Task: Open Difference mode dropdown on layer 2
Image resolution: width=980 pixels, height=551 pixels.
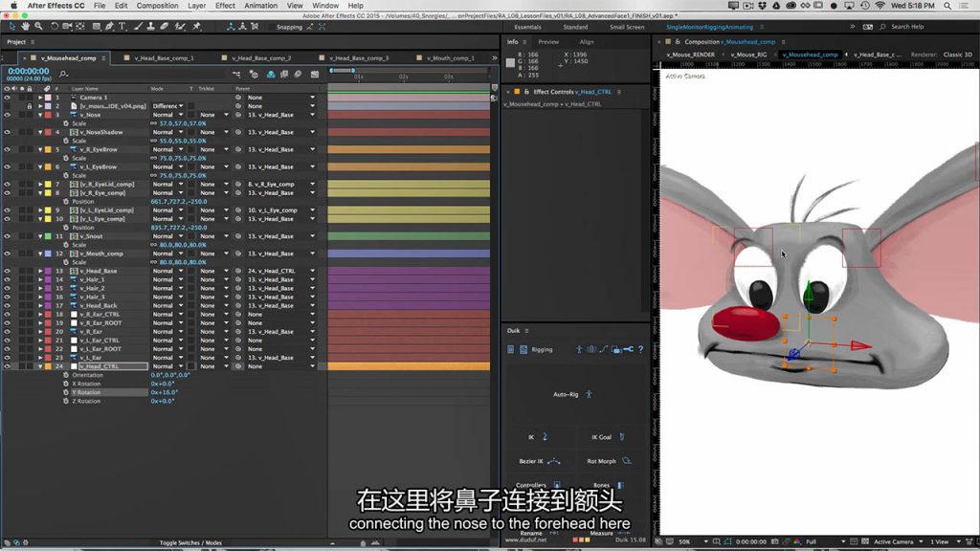Action: pyautogui.click(x=167, y=106)
